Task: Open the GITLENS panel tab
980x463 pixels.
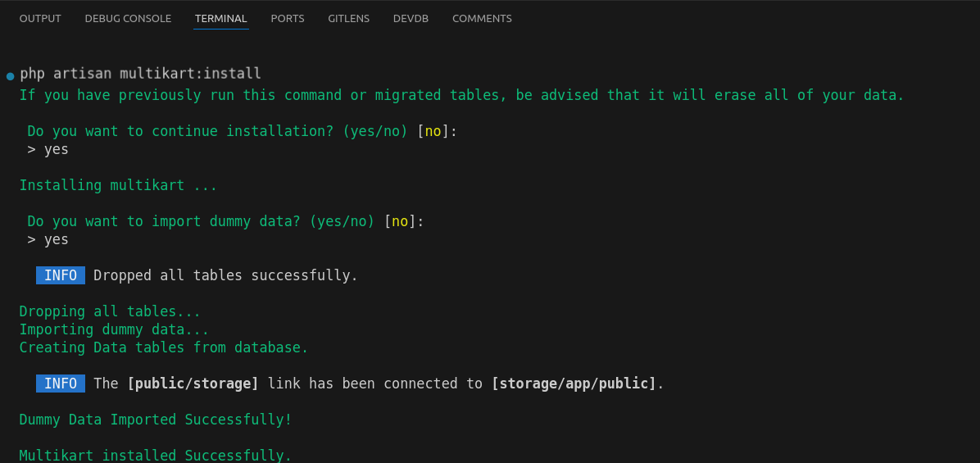Action: pyautogui.click(x=348, y=18)
